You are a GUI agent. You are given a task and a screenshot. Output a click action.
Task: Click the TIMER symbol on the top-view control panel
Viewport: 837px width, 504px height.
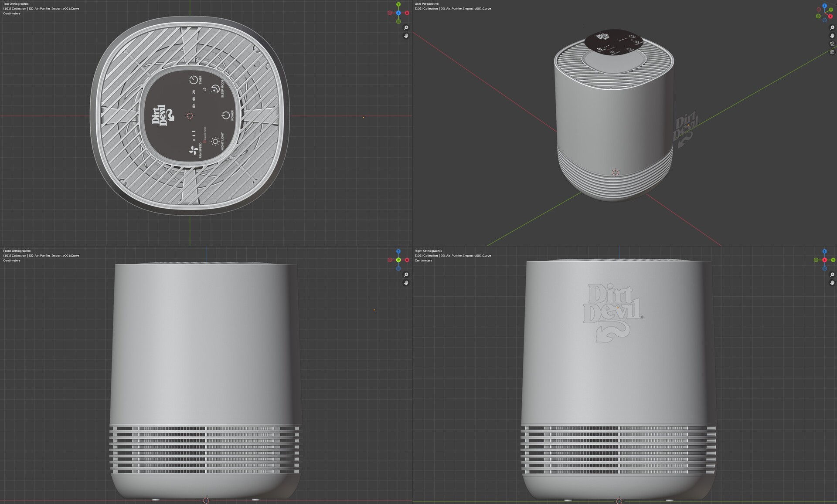[194, 80]
